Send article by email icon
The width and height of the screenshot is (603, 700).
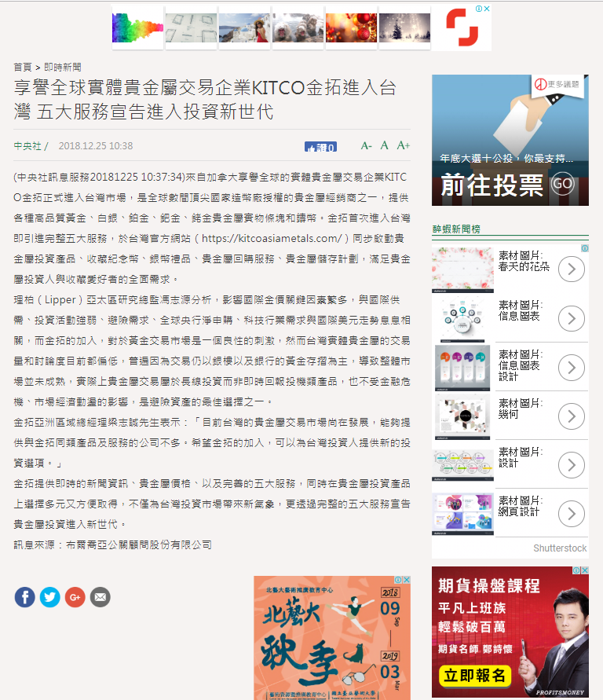[x=100, y=597]
